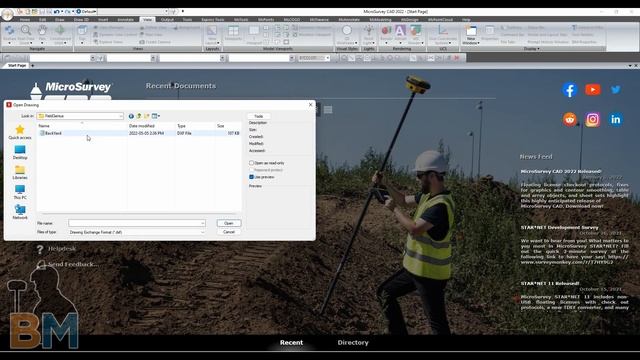
Task: Click the list view icon in Recent Documents
Action: (328, 110)
